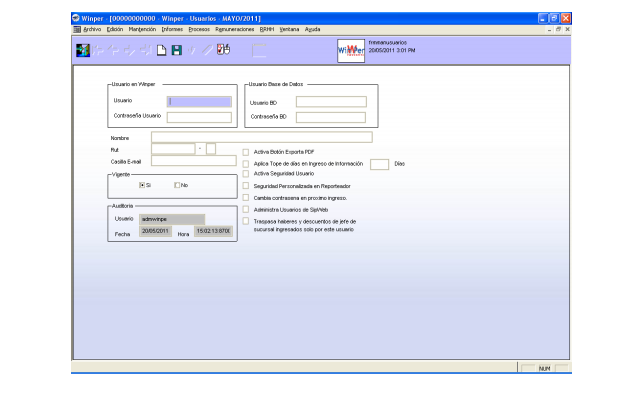Click the Usuario BD field
This screenshot has height=395, width=619.
tap(331, 102)
